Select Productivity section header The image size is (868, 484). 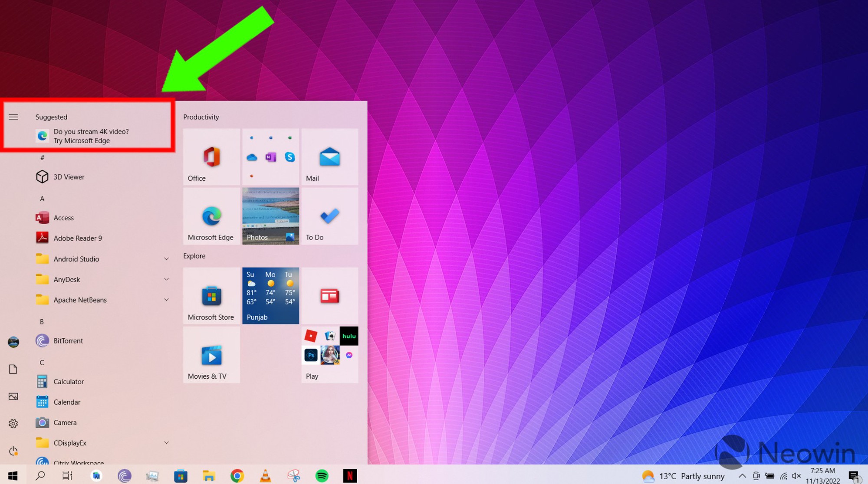[x=201, y=116]
